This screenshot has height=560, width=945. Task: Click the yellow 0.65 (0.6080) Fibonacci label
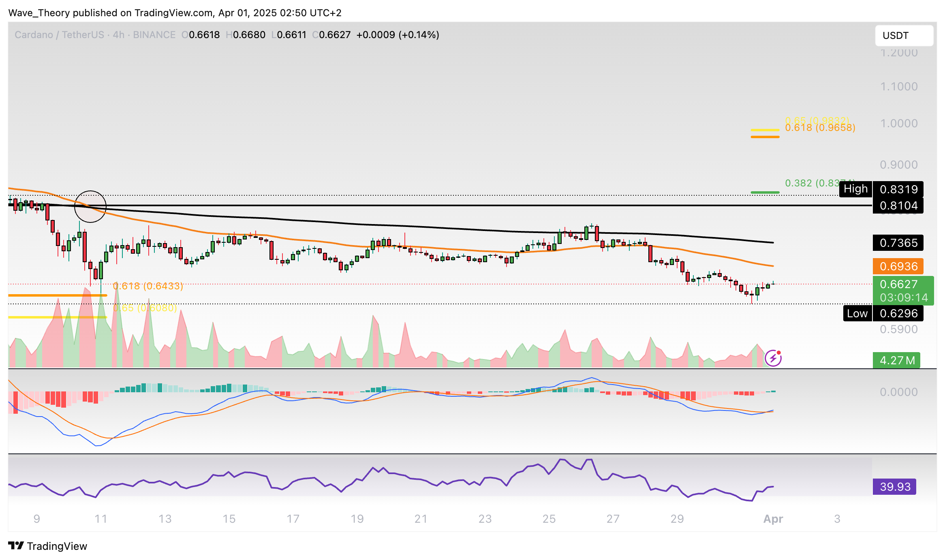click(145, 308)
